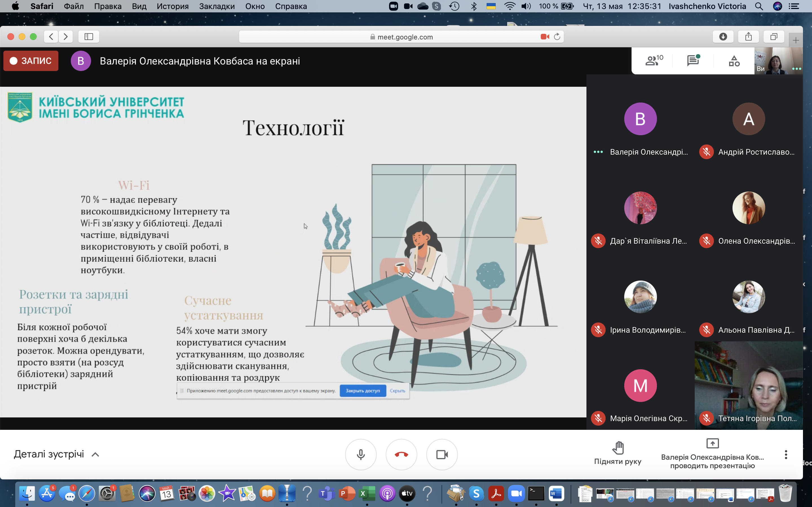Open the История menu
This screenshot has width=812, height=507.
click(173, 6)
